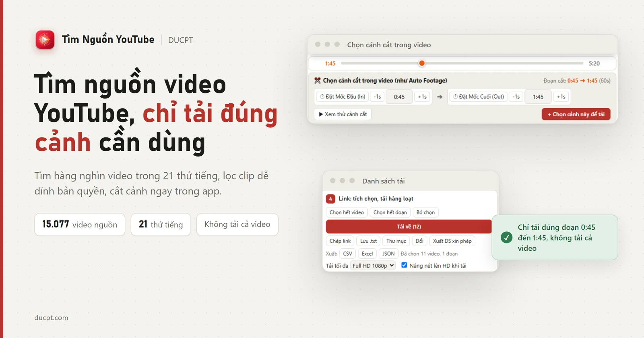Viewport: 644px width, 338px height.
Task: Export as Excel
Action: coord(367,253)
